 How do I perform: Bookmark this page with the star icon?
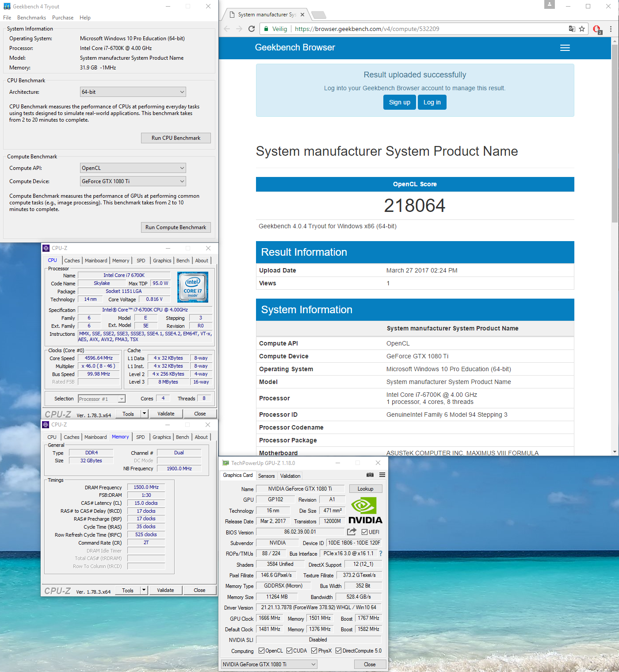(582, 29)
